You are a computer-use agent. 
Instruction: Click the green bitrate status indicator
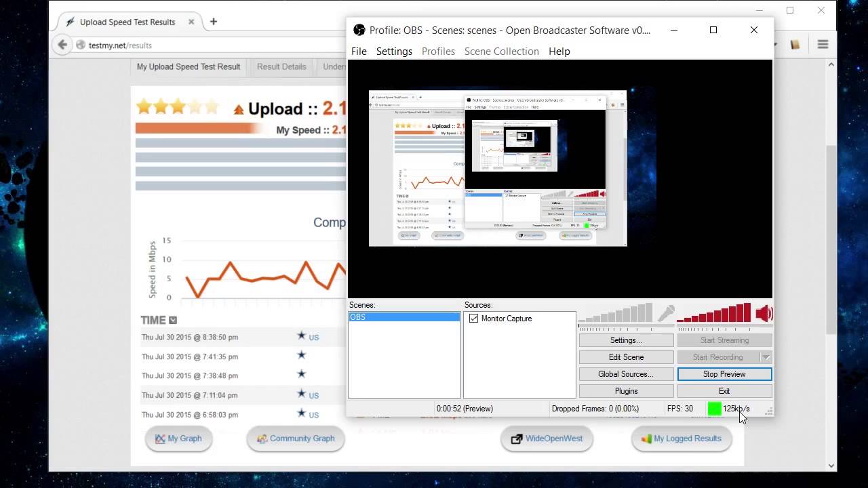[x=714, y=409]
